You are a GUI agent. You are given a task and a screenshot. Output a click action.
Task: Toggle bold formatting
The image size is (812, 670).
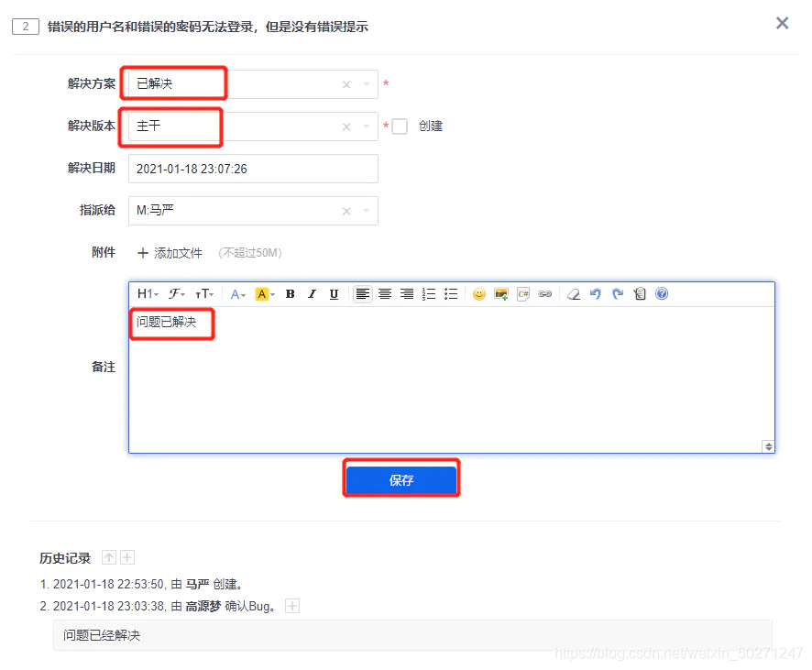coord(290,294)
